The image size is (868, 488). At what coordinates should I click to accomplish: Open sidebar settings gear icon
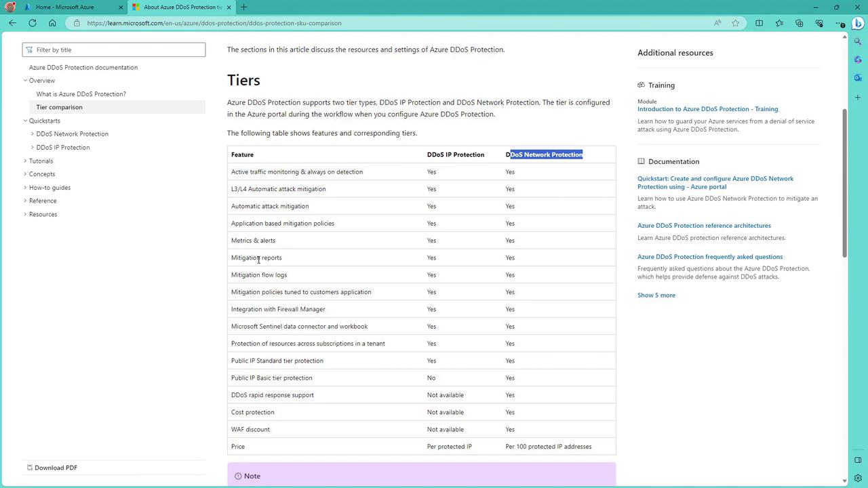(858, 478)
